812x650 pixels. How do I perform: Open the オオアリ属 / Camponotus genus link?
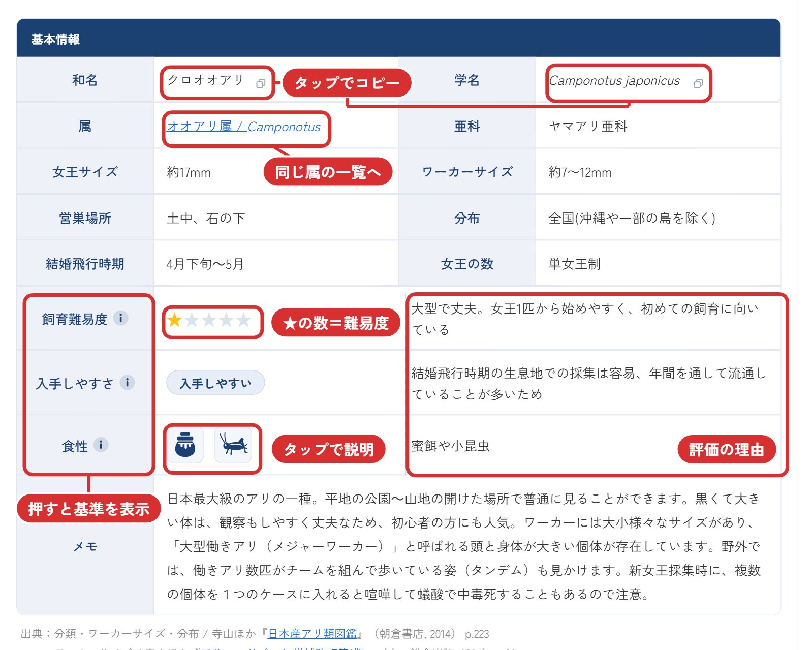click(x=244, y=127)
